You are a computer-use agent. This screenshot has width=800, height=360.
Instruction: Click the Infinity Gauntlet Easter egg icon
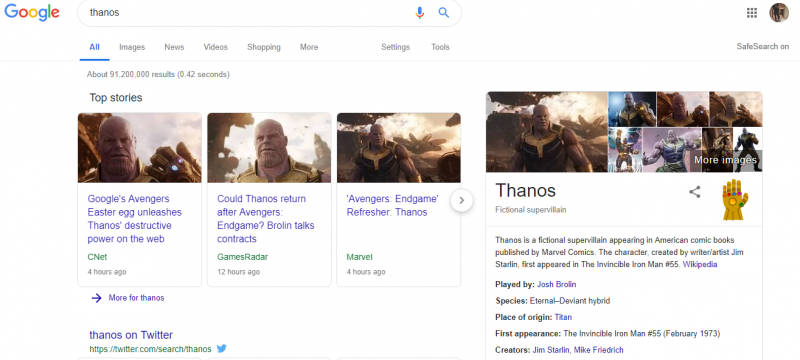coord(735,199)
